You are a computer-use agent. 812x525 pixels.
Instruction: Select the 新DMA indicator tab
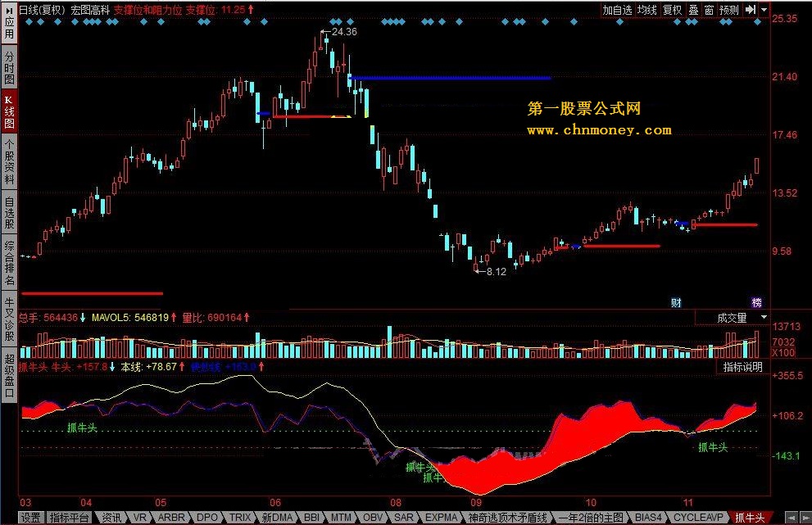click(277, 518)
